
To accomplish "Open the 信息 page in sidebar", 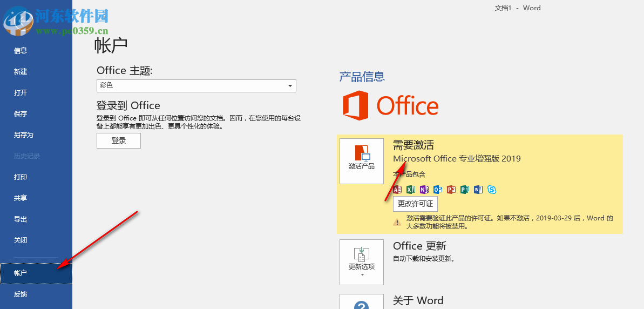I will (21, 51).
